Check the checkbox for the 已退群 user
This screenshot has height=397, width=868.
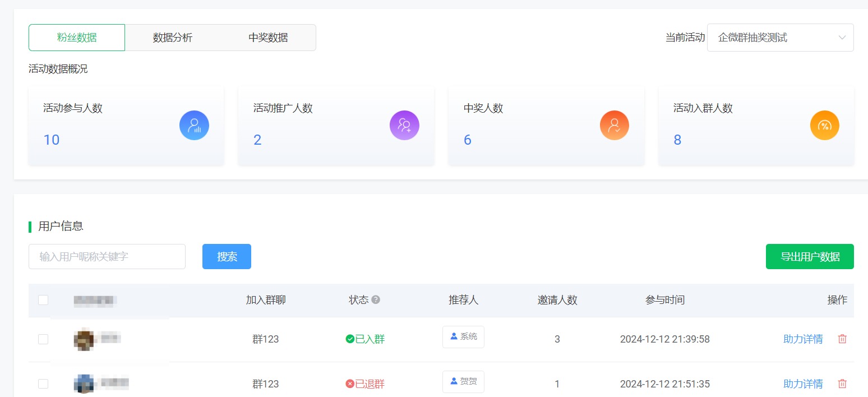pyautogui.click(x=43, y=384)
